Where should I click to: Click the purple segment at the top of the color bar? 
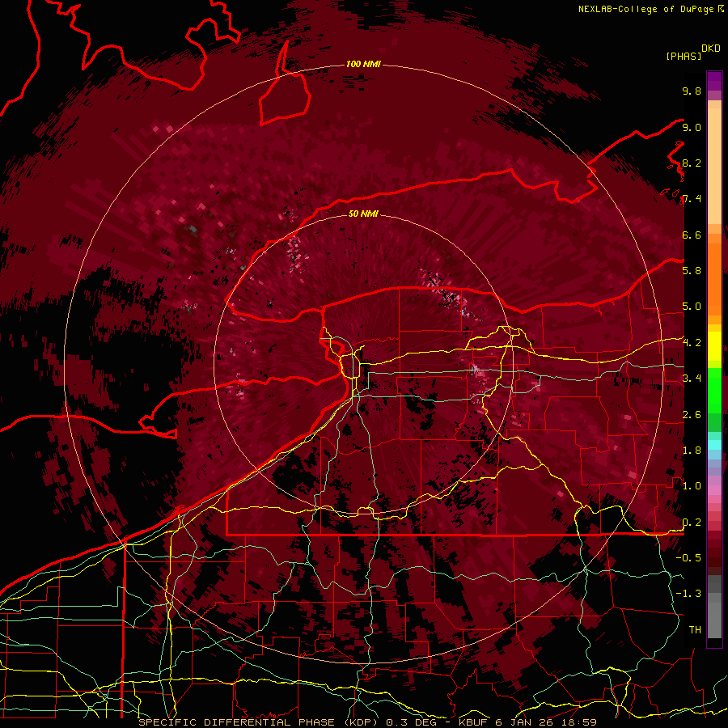pyautogui.click(x=714, y=81)
